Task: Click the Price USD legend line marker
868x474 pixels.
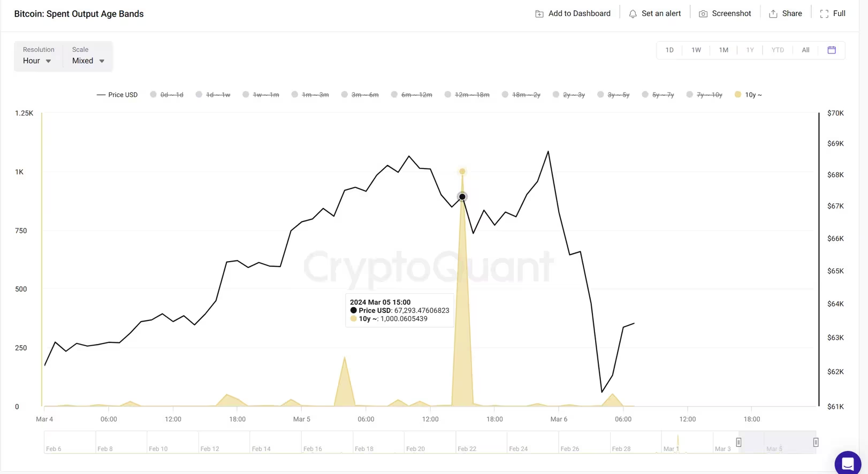Action: click(101, 95)
